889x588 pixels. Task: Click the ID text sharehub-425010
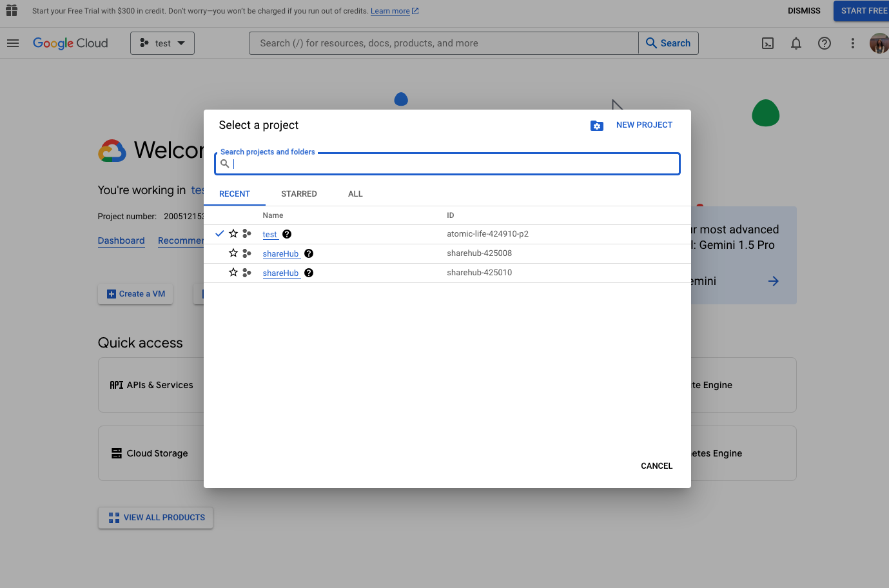click(479, 273)
